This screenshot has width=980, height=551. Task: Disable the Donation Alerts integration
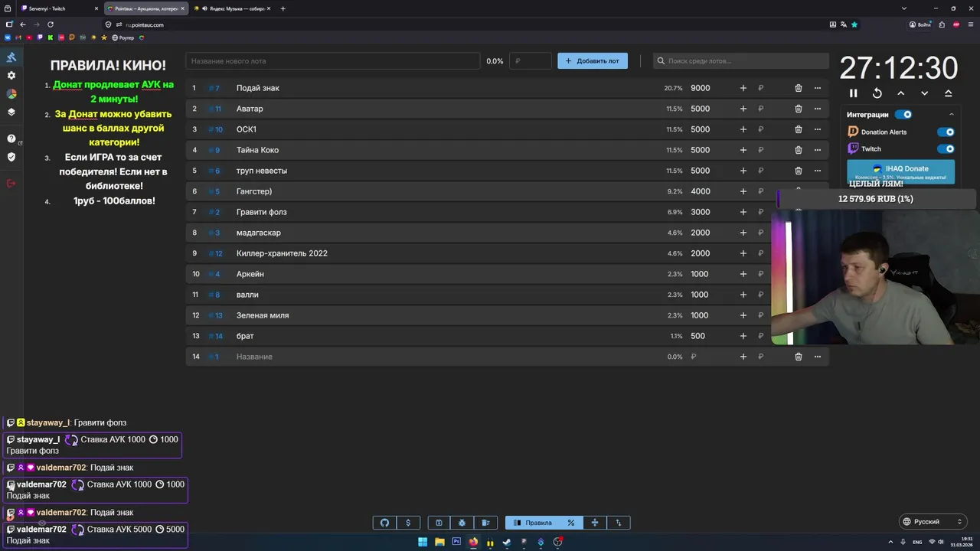pyautogui.click(x=946, y=132)
